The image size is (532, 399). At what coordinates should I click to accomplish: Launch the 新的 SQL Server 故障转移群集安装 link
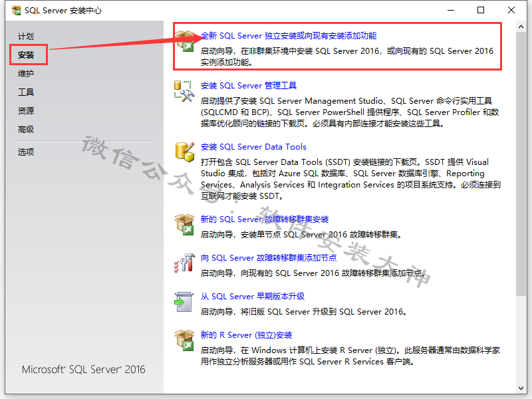tap(265, 219)
